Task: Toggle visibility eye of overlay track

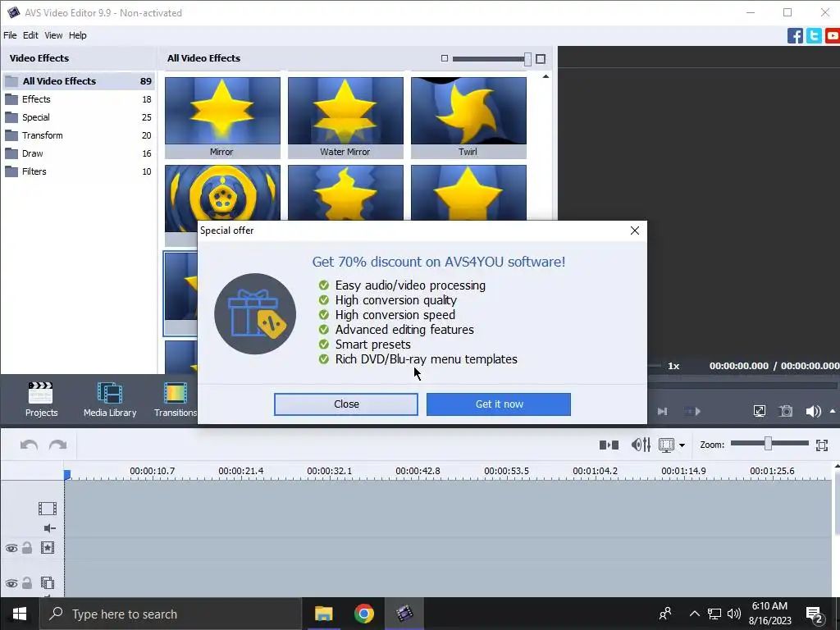Action: 11,583
